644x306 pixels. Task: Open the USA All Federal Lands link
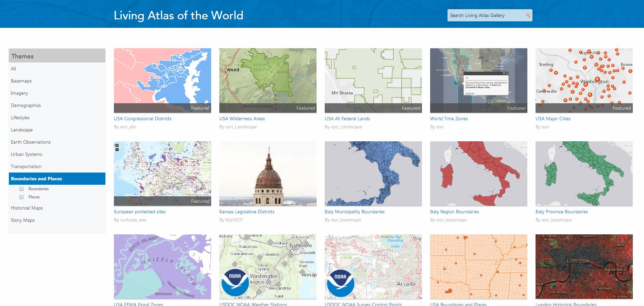pyautogui.click(x=347, y=119)
